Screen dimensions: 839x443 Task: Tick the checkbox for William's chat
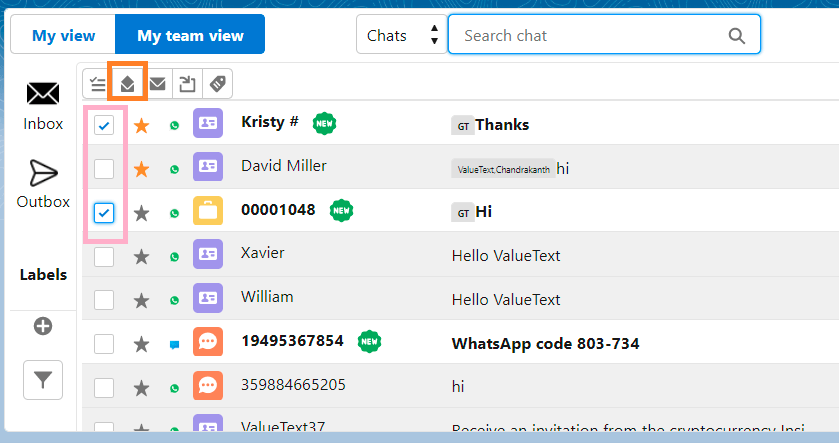(104, 300)
